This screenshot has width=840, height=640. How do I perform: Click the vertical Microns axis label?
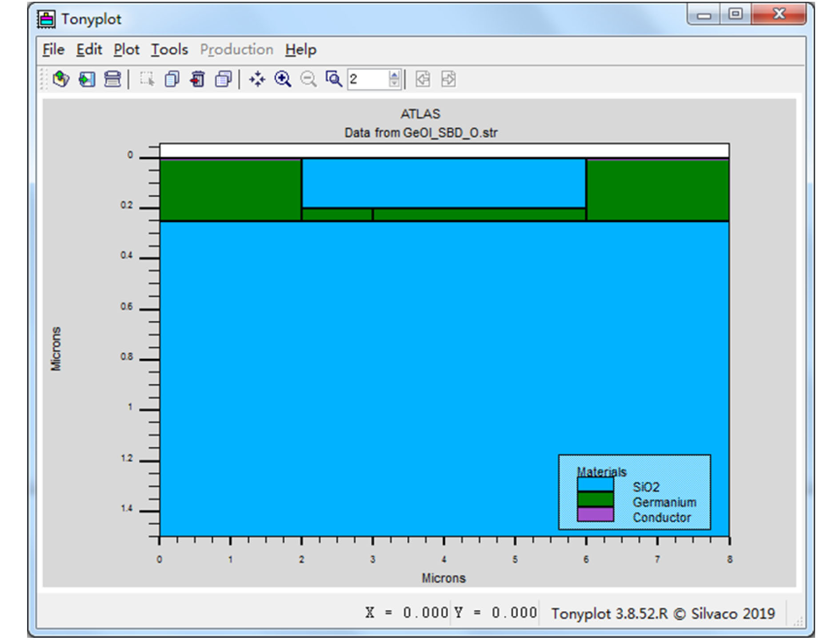click(x=56, y=349)
